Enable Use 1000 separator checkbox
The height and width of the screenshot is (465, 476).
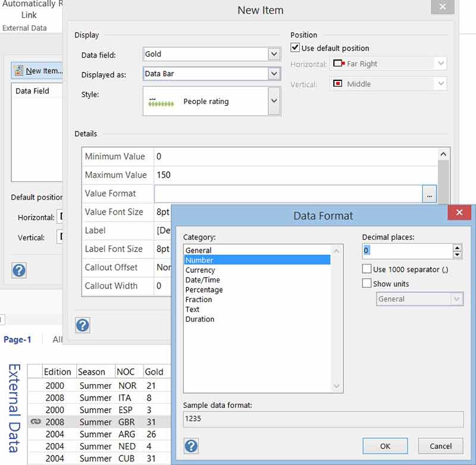coord(367,269)
